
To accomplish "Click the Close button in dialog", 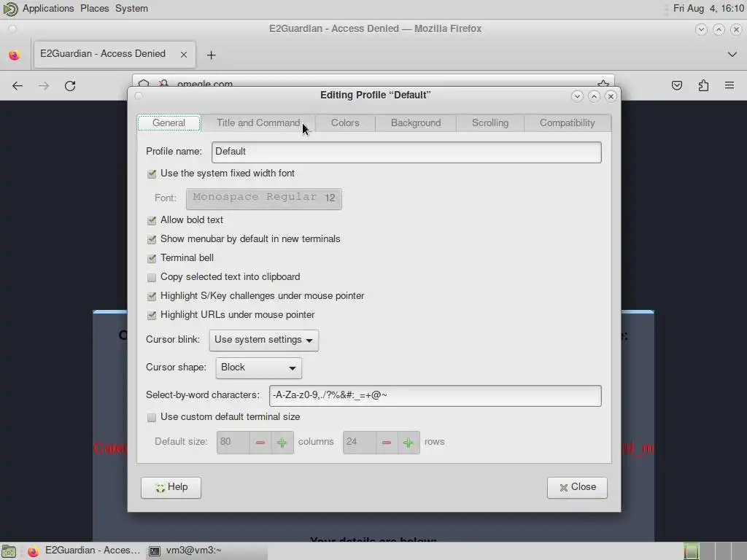I will coord(577,487).
